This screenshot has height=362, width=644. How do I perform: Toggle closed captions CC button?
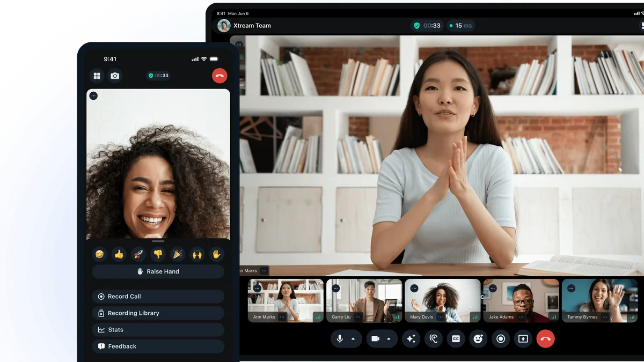456,339
